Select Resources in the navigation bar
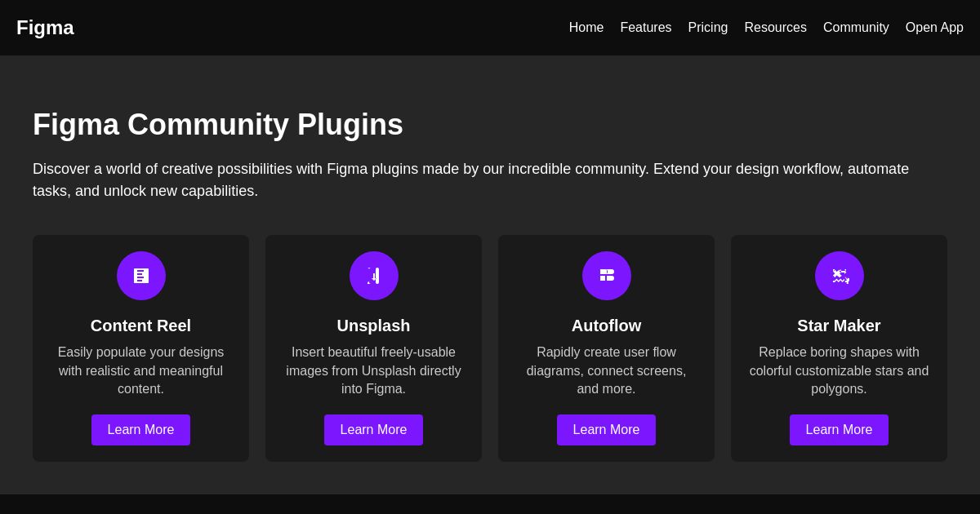Image resolution: width=980 pixels, height=514 pixels. tap(775, 27)
